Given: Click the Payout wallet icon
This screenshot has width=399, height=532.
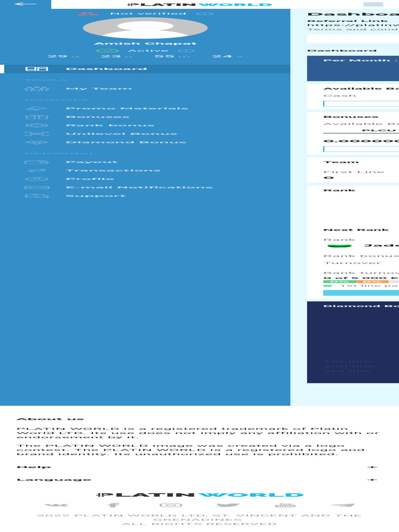Looking at the screenshot, I should pos(37,162).
